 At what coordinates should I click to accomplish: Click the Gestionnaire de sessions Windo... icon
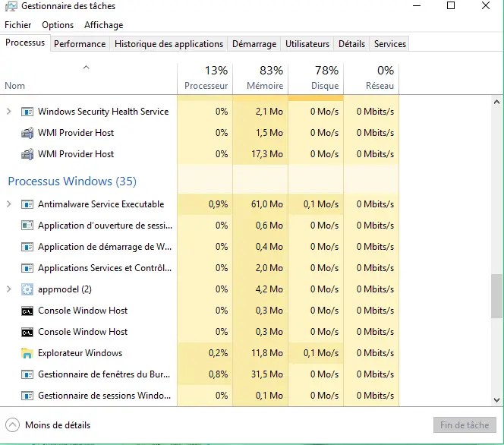[27, 396]
